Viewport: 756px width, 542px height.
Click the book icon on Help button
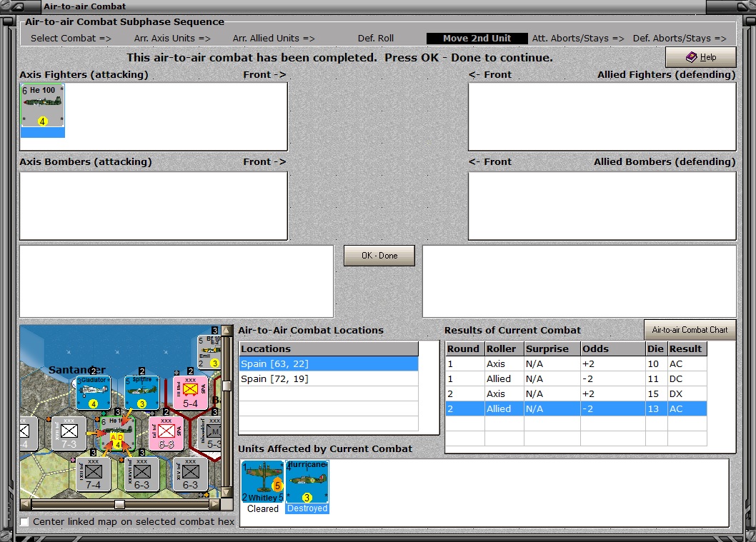pyautogui.click(x=692, y=57)
